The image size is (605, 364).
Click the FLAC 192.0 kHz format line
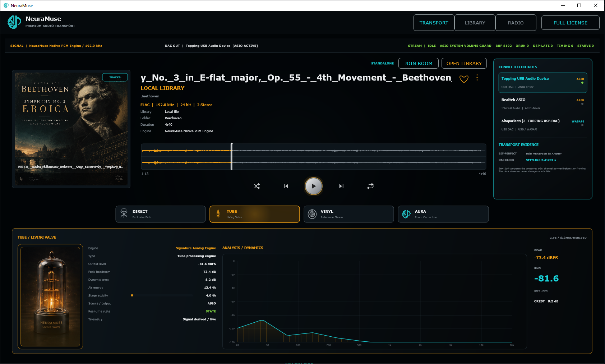(176, 105)
